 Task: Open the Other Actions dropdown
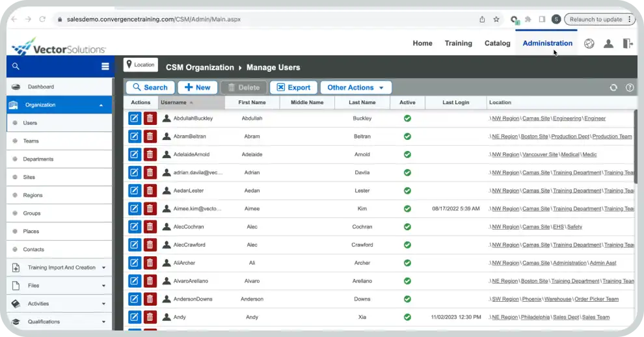tap(356, 88)
